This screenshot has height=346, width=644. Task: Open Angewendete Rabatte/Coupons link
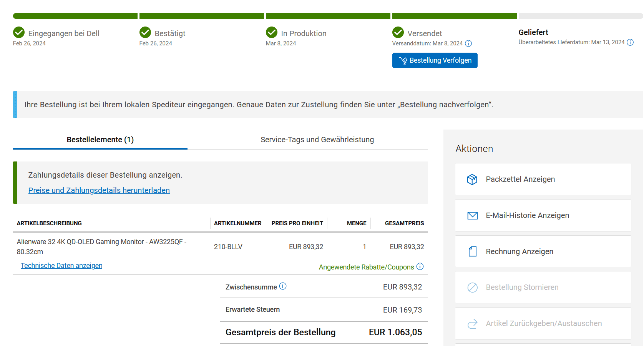click(366, 267)
